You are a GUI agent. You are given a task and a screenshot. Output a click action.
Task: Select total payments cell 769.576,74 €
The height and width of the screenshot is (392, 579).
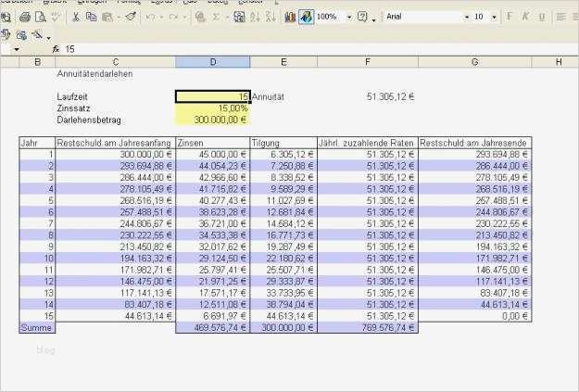(x=368, y=328)
